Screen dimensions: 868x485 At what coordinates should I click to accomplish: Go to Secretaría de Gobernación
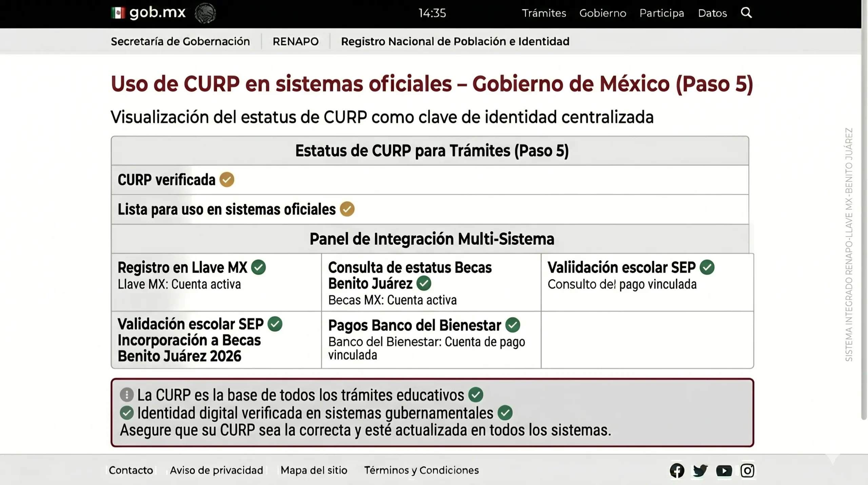tap(180, 41)
